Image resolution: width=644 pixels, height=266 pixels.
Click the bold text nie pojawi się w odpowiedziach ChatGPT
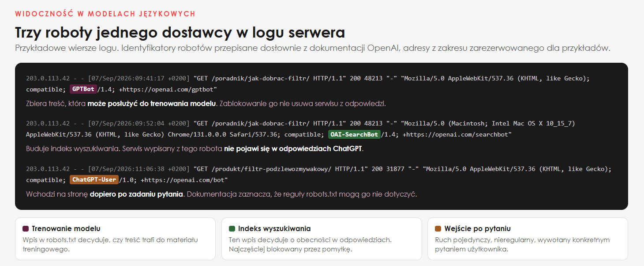(293, 149)
